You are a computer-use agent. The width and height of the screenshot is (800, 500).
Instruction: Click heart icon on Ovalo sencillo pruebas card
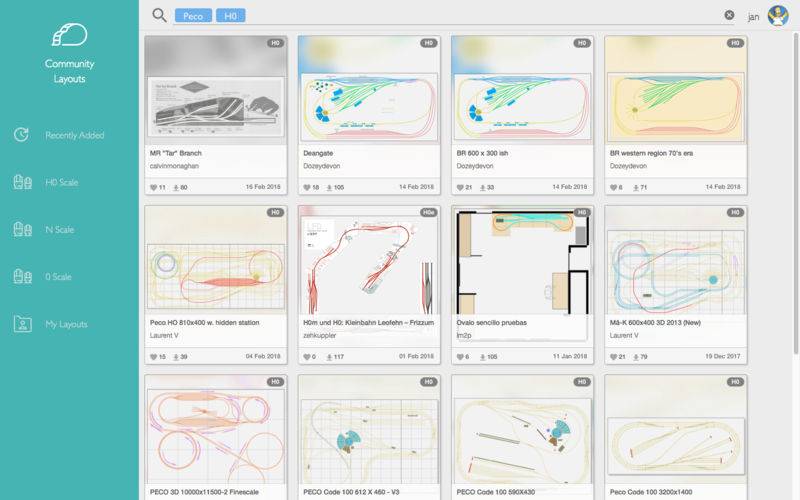click(x=460, y=357)
